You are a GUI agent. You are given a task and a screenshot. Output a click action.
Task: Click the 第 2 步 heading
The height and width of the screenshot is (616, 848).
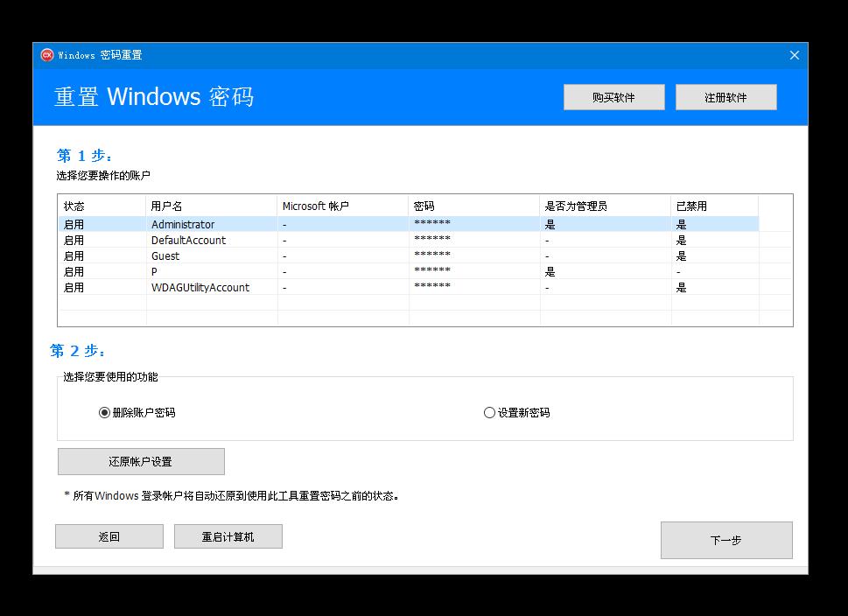click(77, 351)
